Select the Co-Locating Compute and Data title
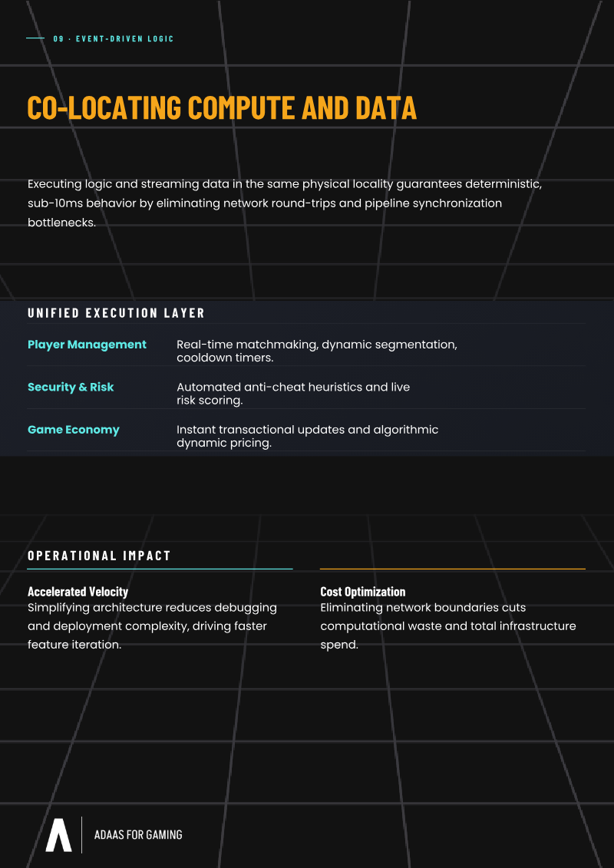 click(x=222, y=107)
